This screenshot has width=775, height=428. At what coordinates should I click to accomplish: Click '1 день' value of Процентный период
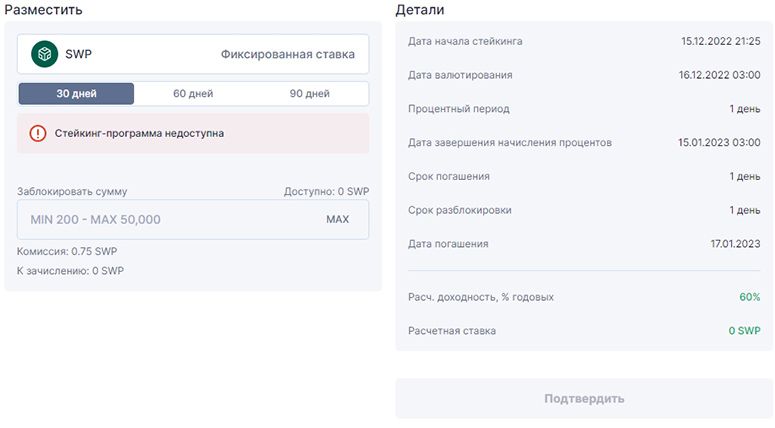pyautogui.click(x=745, y=109)
